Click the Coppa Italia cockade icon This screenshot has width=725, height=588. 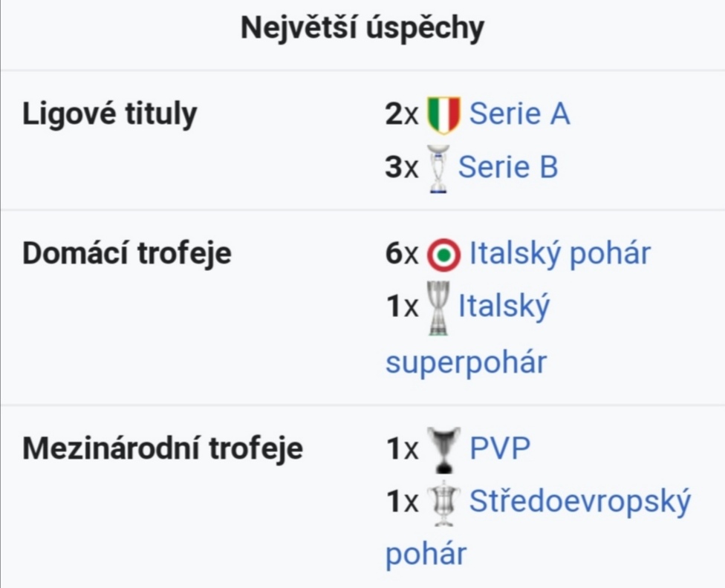click(443, 255)
